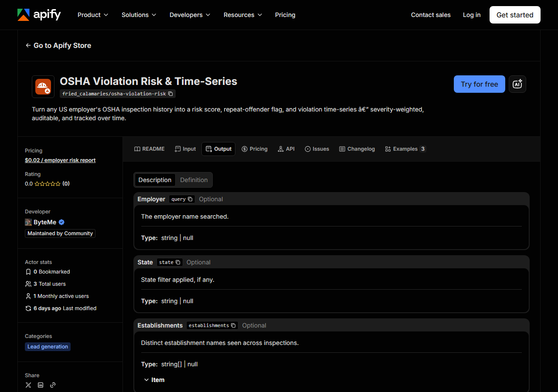
Task: Click the 'OSHA Violation Risk & Time-Series' title
Action: click(148, 81)
